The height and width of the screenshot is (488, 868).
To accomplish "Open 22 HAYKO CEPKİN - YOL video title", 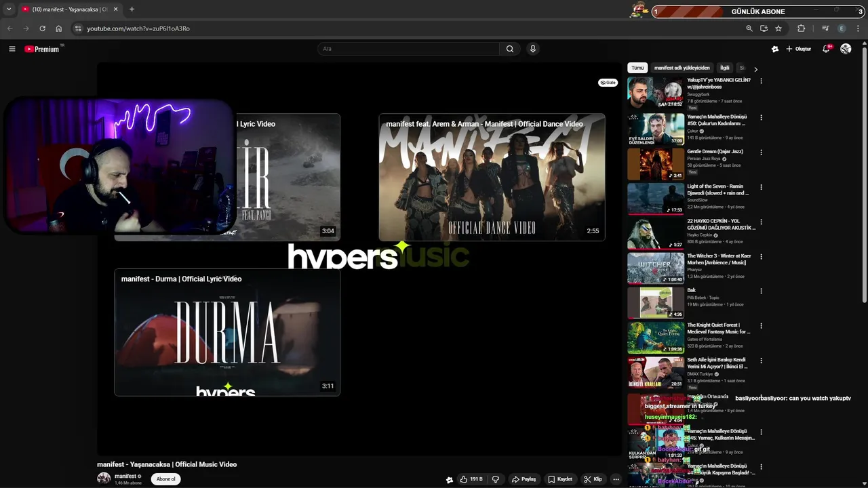I will click(x=721, y=224).
